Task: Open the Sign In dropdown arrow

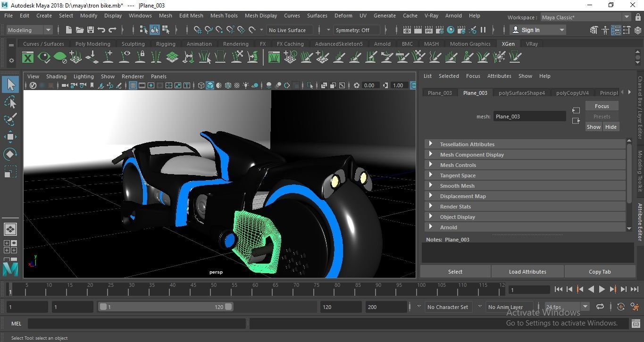Action: click(561, 30)
